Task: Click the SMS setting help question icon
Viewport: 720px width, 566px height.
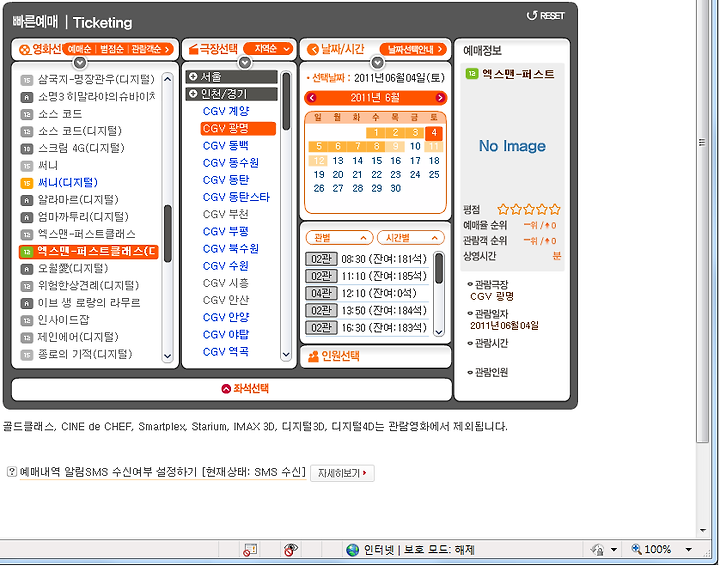Action: pos(12,471)
